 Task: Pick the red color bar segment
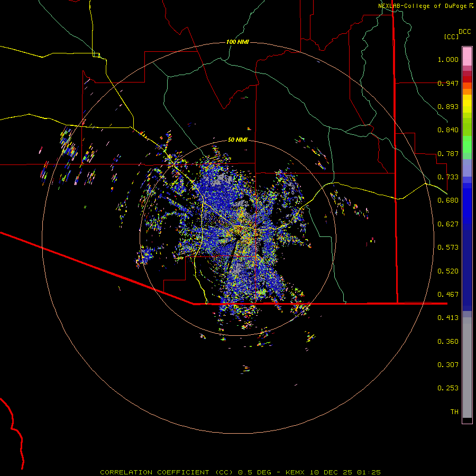[x=467, y=79]
